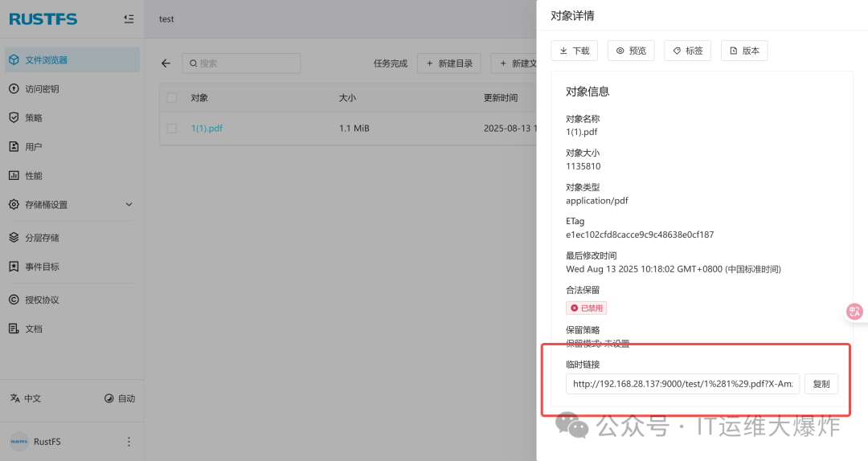Click the 标签 button in object details
The height and width of the screenshot is (461, 868).
point(687,51)
